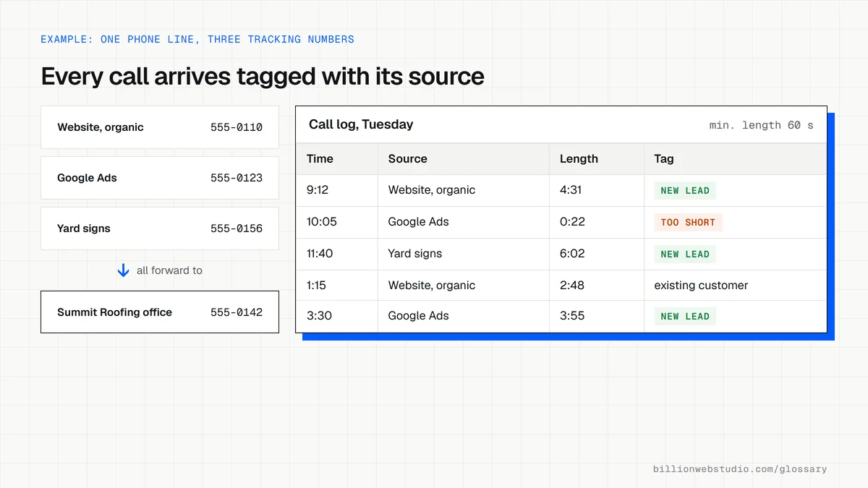Click the NEW LEAD tag in the 11:40 row

685,254
